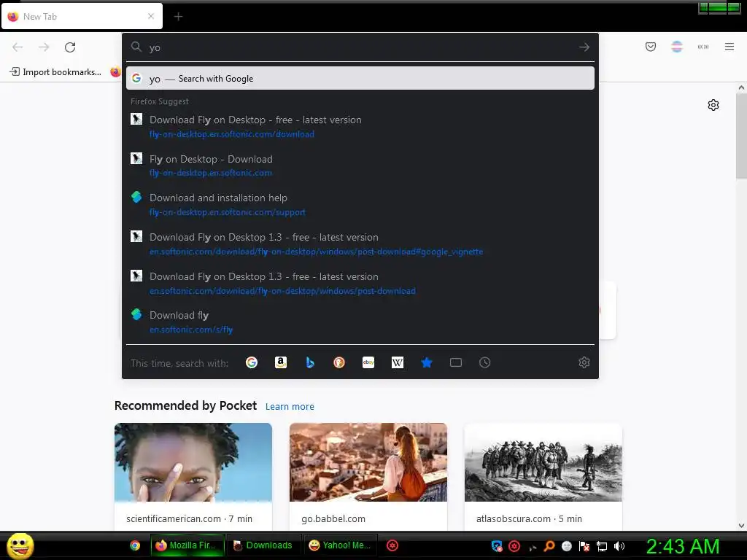Switch to the Yahoo! Messenger taskbar window
The height and width of the screenshot is (560, 747).
[x=340, y=545]
